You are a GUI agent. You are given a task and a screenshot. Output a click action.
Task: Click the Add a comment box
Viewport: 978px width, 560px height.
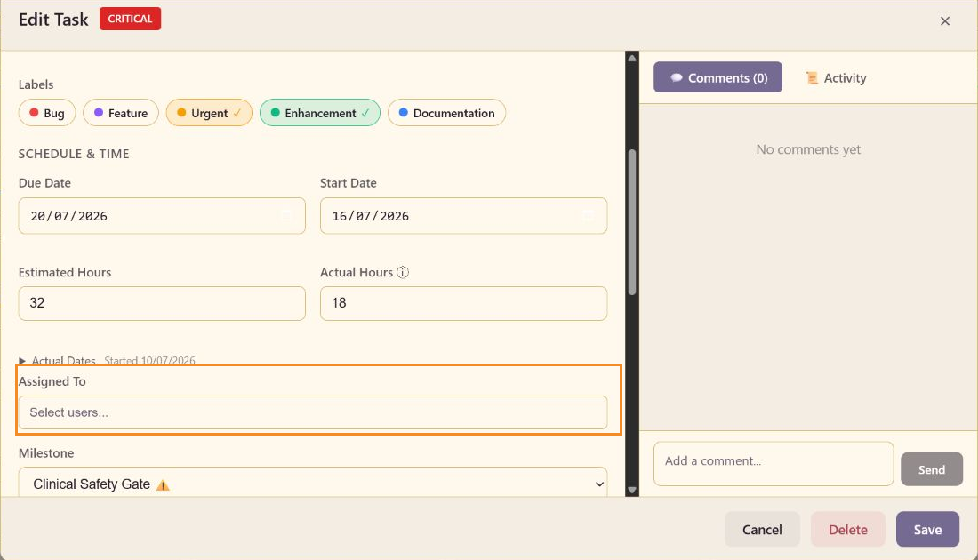774,464
